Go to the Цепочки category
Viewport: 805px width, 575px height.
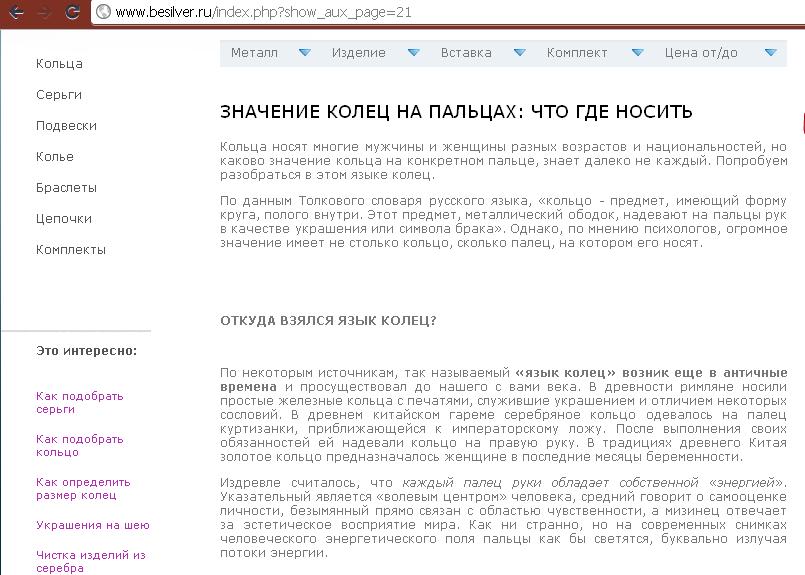tap(64, 219)
